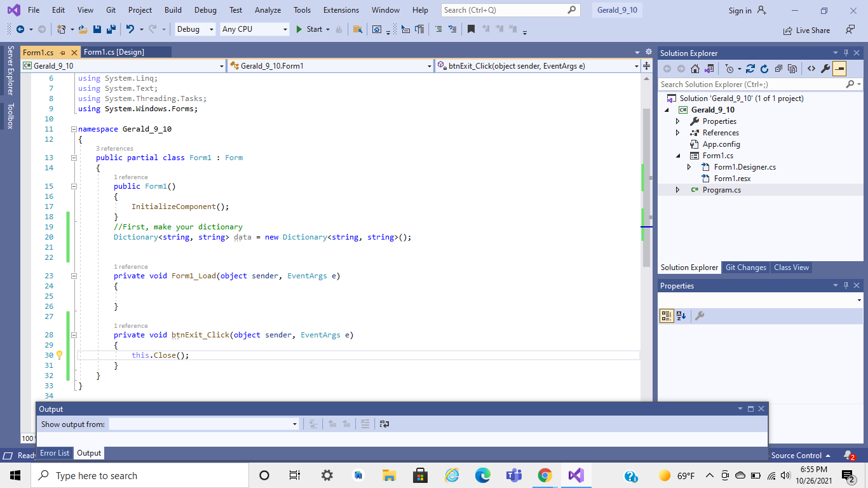Click the Find in Files toolbar icon
868x488 pixels.
click(x=358, y=29)
